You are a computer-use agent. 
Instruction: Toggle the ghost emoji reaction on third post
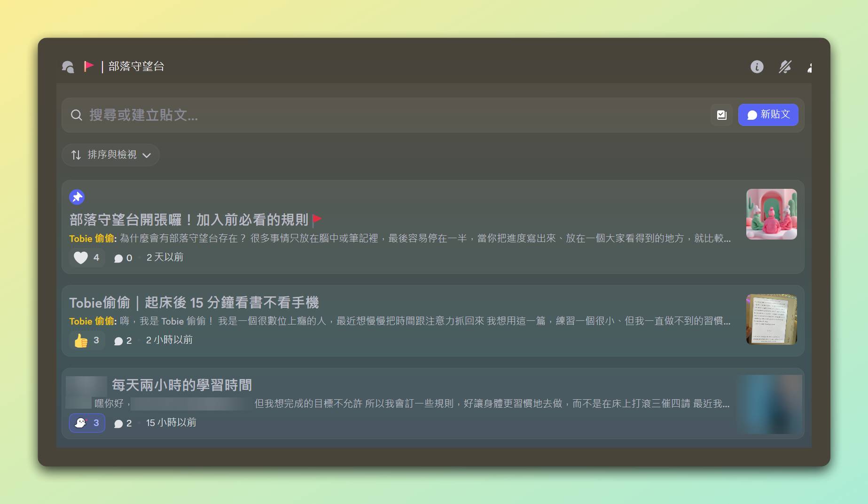pyautogui.click(x=87, y=423)
